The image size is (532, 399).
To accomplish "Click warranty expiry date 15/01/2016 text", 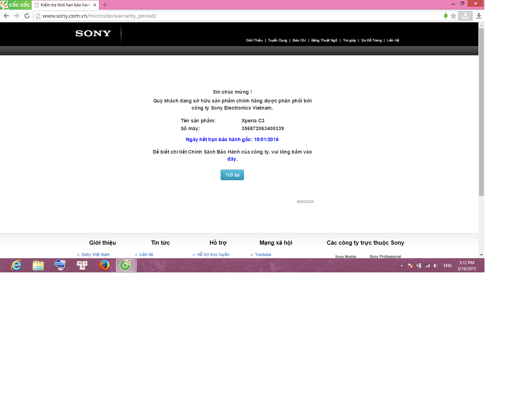I will point(266,139).
